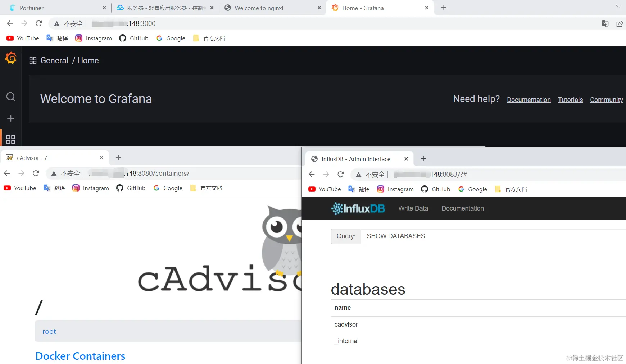626x364 pixels.
Task: Open Docker Containers link in cAdvisor
Action: [80, 356]
